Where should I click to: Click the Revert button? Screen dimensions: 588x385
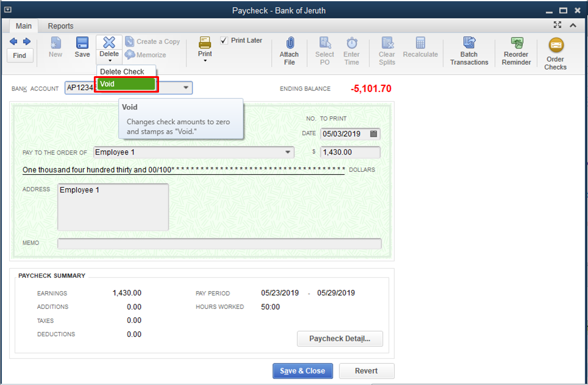[366, 371]
